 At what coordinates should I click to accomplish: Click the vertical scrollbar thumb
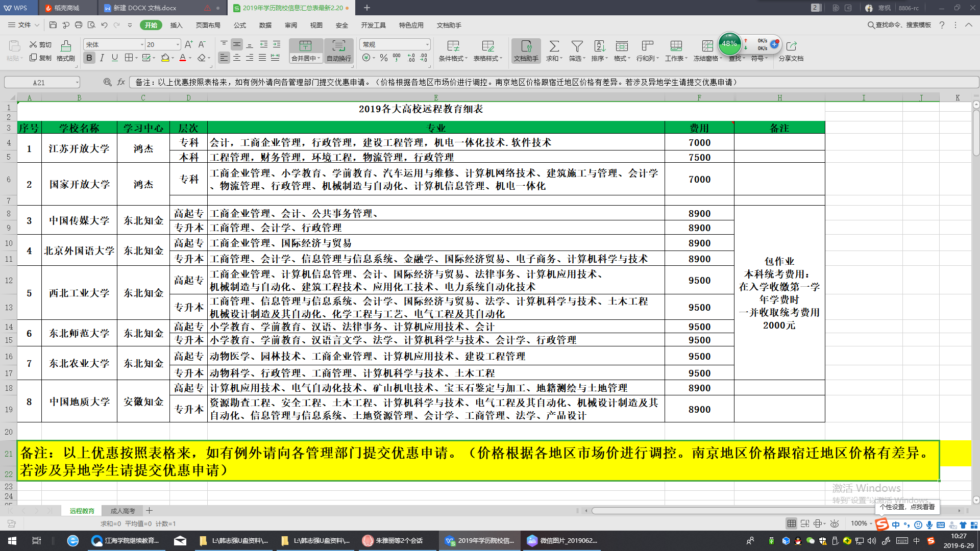click(976, 134)
